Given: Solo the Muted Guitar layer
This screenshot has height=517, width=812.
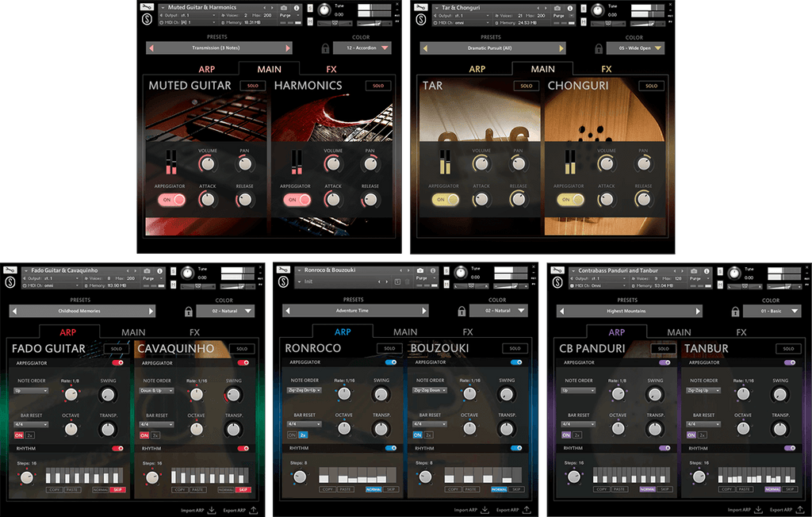Looking at the screenshot, I should 253,86.
